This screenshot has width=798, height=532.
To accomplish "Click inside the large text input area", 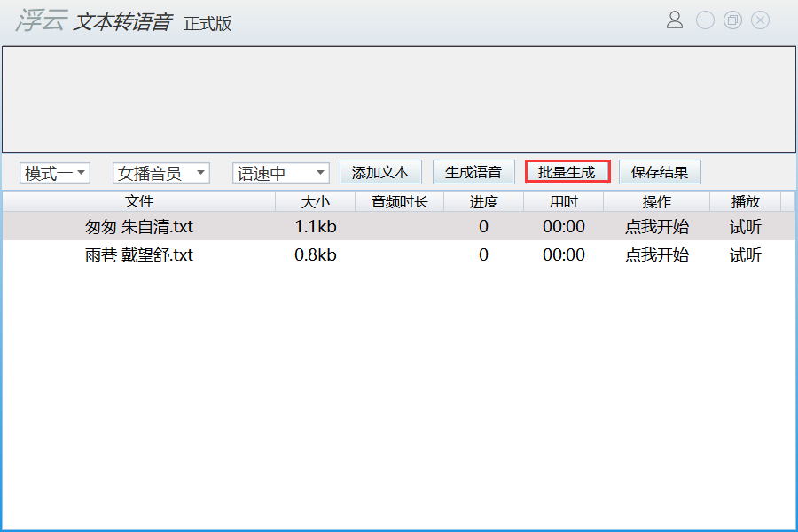I will (399, 99).
